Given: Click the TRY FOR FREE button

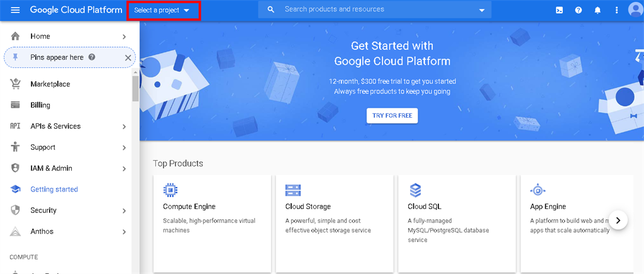Looking at the screenshot, I should (x=392, y=116).
